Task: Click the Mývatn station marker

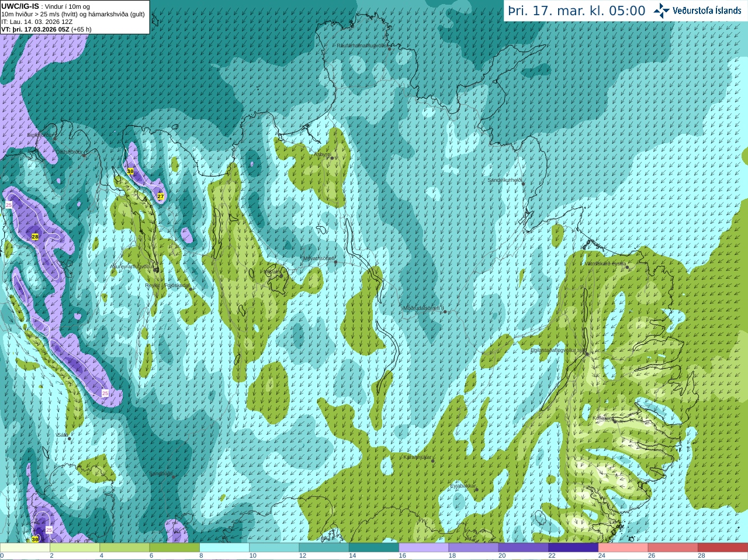Action: click(x=281, y=275)
